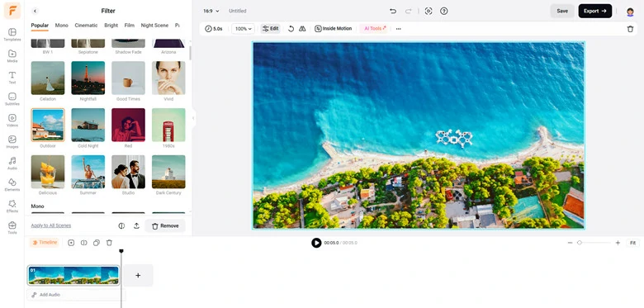The height and width of the screenshot is (308, 644).
Task: Open the Tools sidebar panel
Action: coord(12,227)
